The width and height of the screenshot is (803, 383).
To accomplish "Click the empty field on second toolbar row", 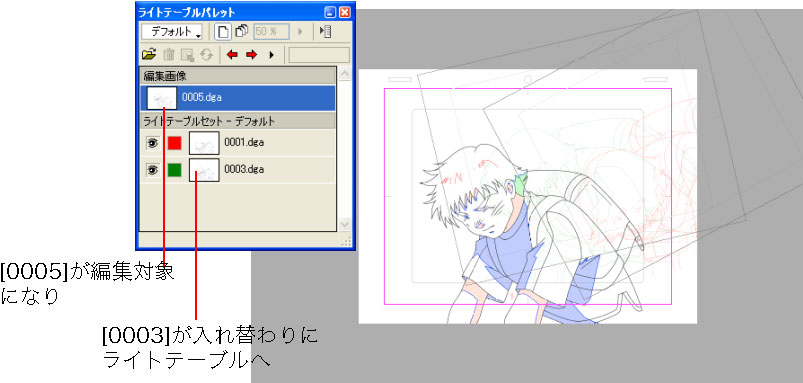I will pos(319,55).
